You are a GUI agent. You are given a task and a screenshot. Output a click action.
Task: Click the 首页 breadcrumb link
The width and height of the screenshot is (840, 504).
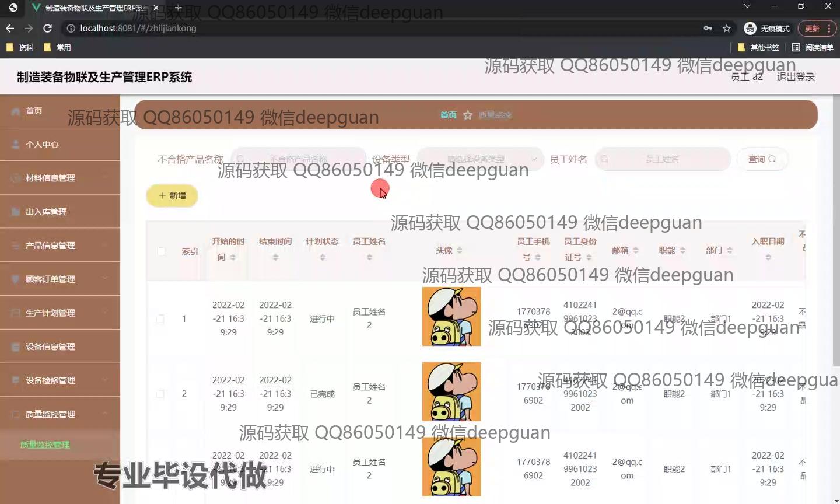point(449,115)
